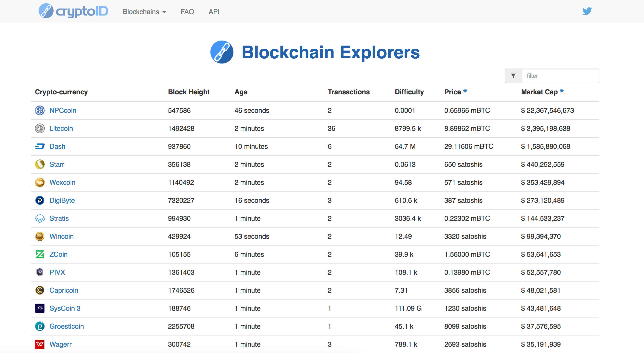Click the red Wagerr logo icon

(40, 344)
